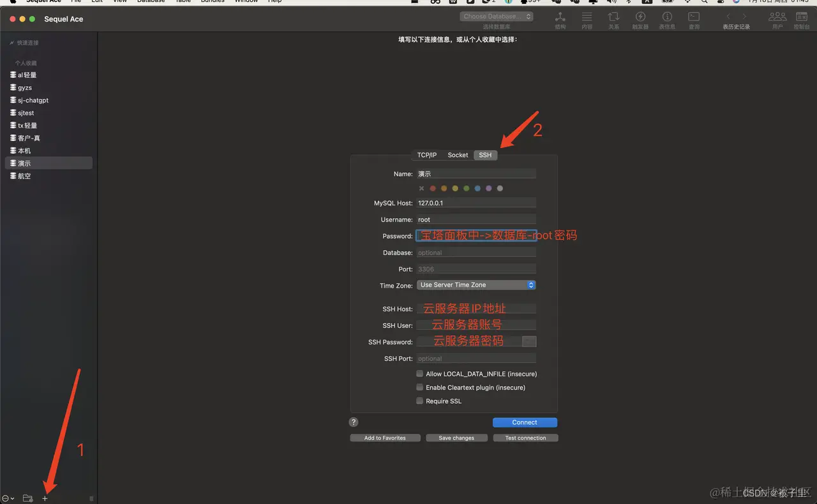The height and width of the screenshot is (504, 817).
Task: Open the 关系 relations view
Action: click(x=613, y=20)
